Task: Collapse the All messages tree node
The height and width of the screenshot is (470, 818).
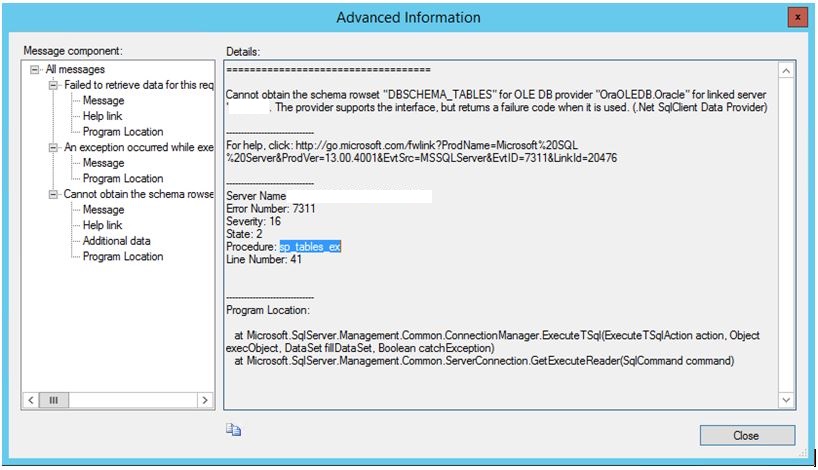Action: tap(34, 69)
